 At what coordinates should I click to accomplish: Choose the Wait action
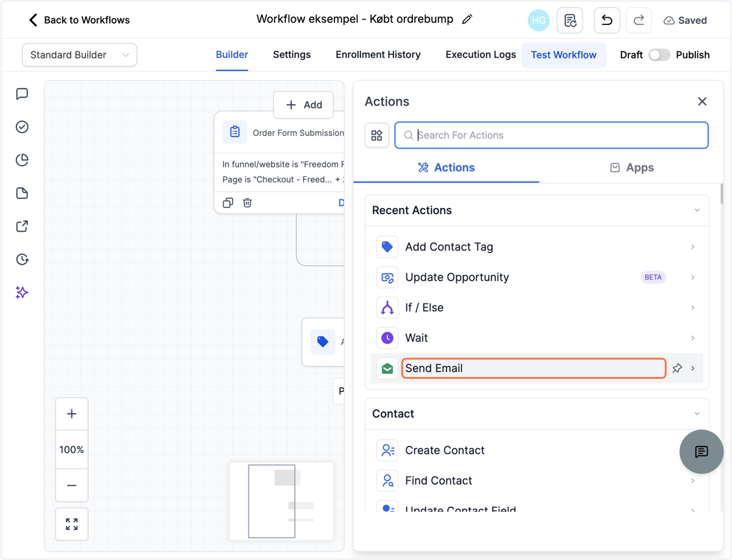coord(537,338)
